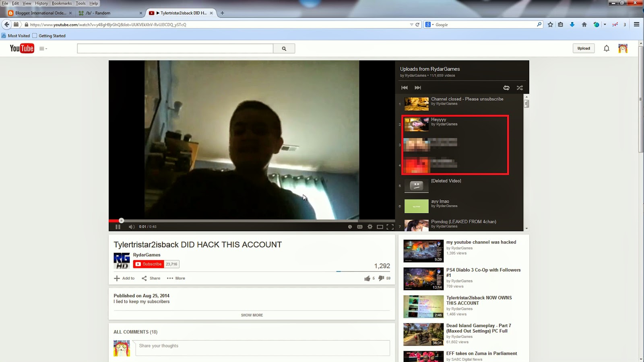The height and width of the screenshot is (362, 644).
Task: Open the View menu
Action: 27,3
